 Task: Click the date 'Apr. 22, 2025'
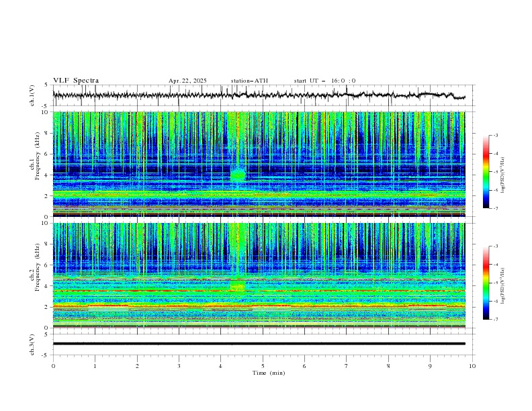(x=187, y=81)
